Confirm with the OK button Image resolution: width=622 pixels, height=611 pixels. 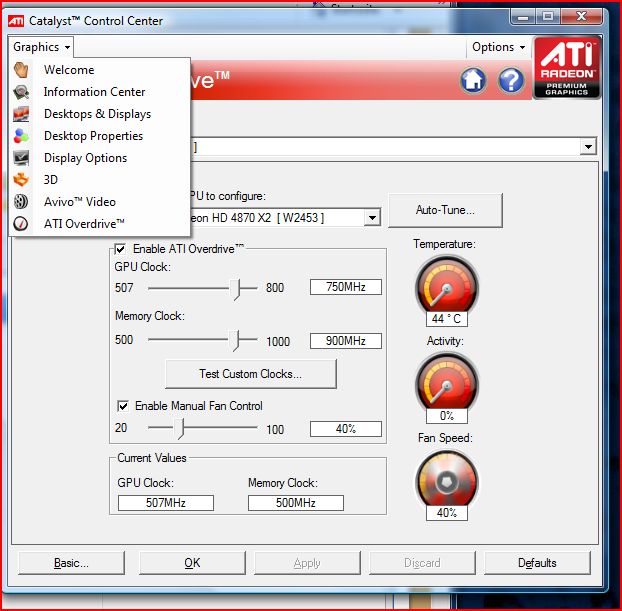coord(192,563)
